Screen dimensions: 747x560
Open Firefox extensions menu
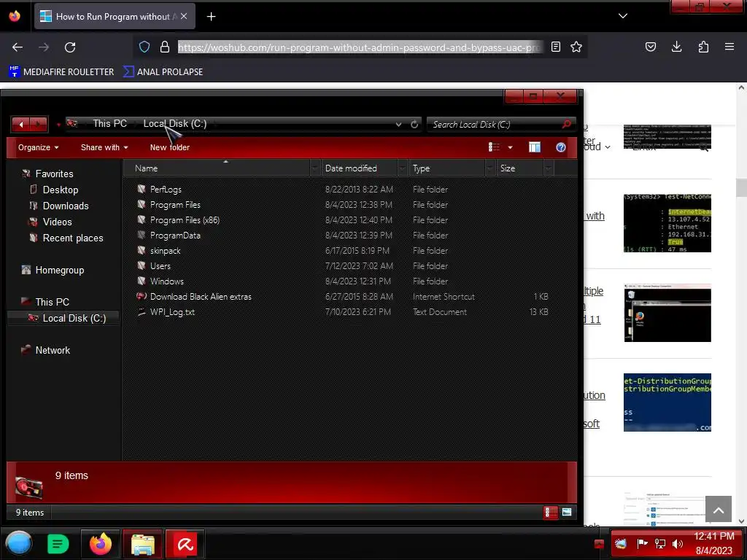click(703, 47)
